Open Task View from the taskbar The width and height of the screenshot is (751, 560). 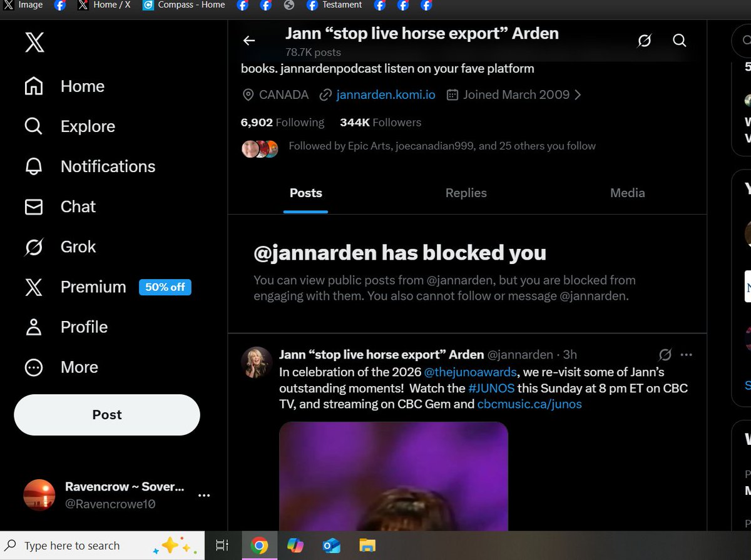[222, 546]
